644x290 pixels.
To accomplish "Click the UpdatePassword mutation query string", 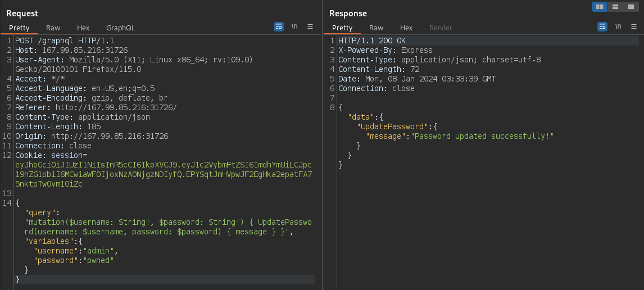I will [169, 226].
